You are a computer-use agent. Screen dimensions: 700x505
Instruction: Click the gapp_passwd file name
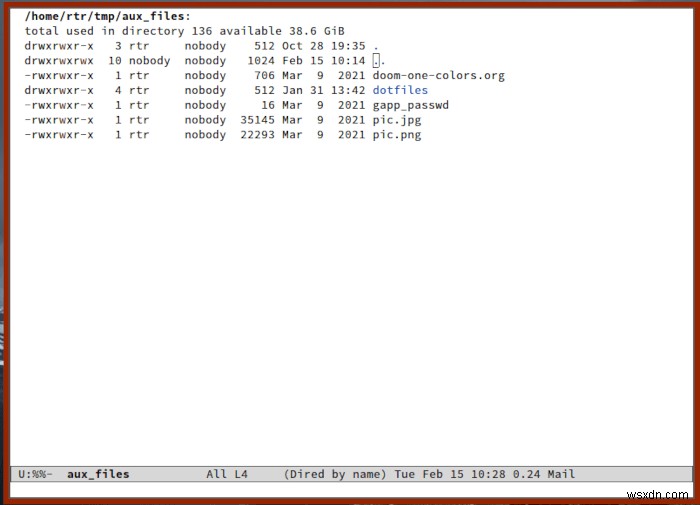click(x=411, y=105)
